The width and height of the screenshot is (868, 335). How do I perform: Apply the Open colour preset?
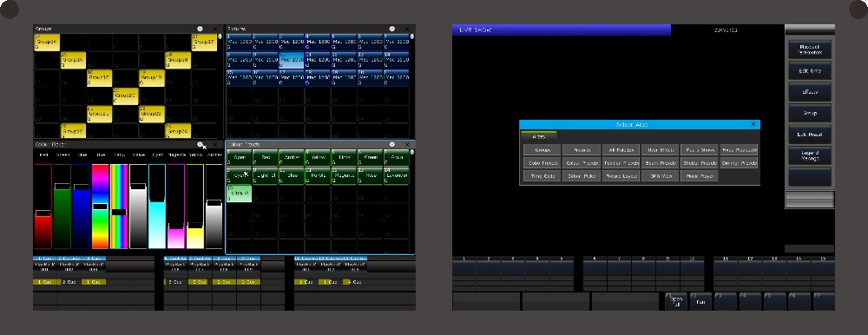240,158
